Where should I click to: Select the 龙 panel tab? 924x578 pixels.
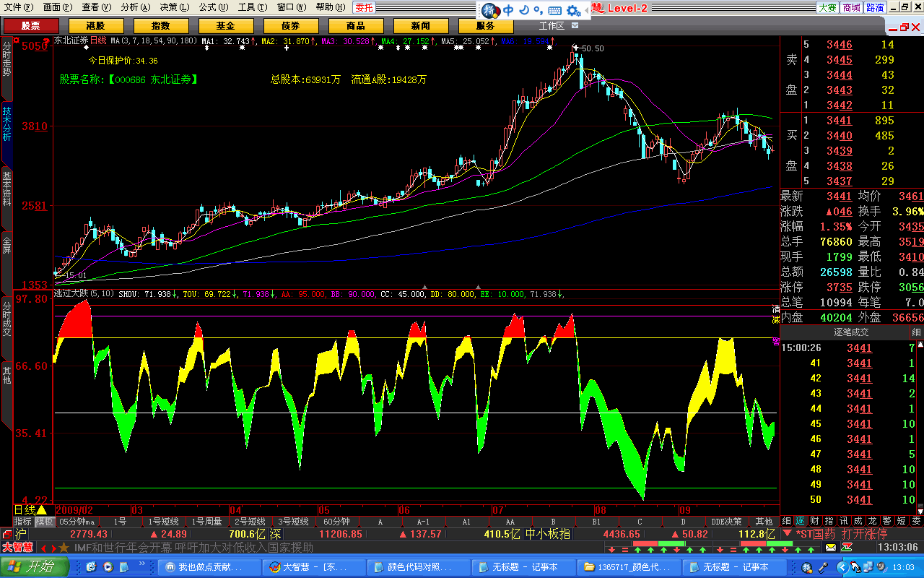point(872,521)
